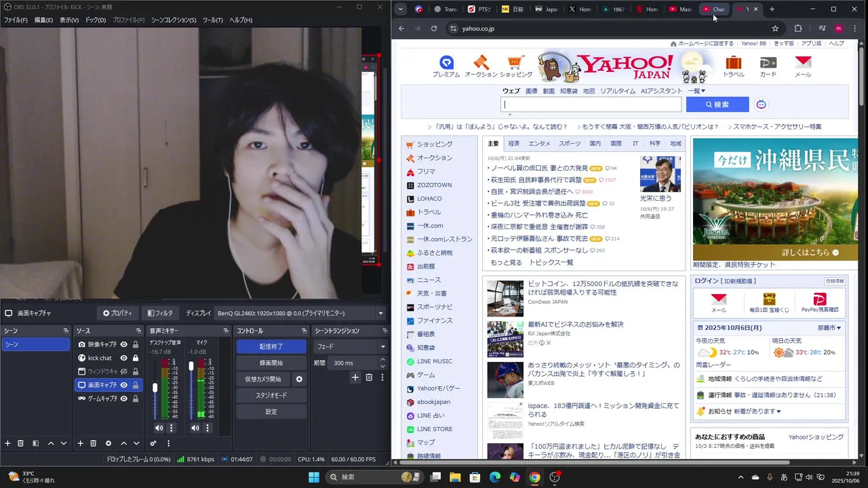Add a transition with the plus icon in the Scene Transitions panel

click(x=355, y=378)
